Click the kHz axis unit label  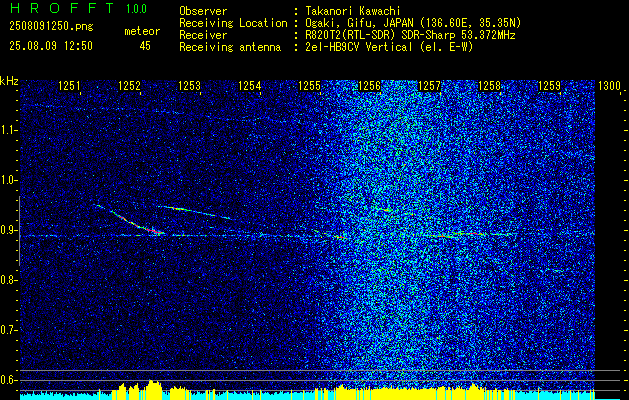click(x=9, y=81)
